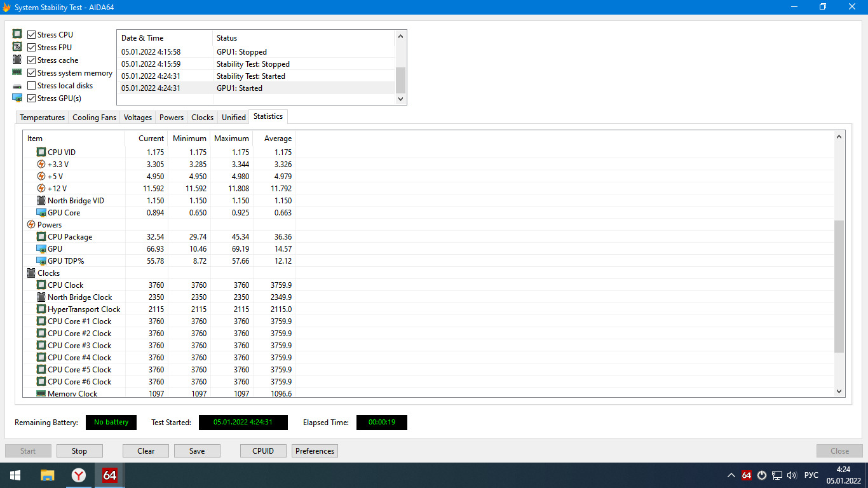The height and width of the screenshot is (488, 868).
Task: Click the Elapsed Time display field
Action: (382, 423)
